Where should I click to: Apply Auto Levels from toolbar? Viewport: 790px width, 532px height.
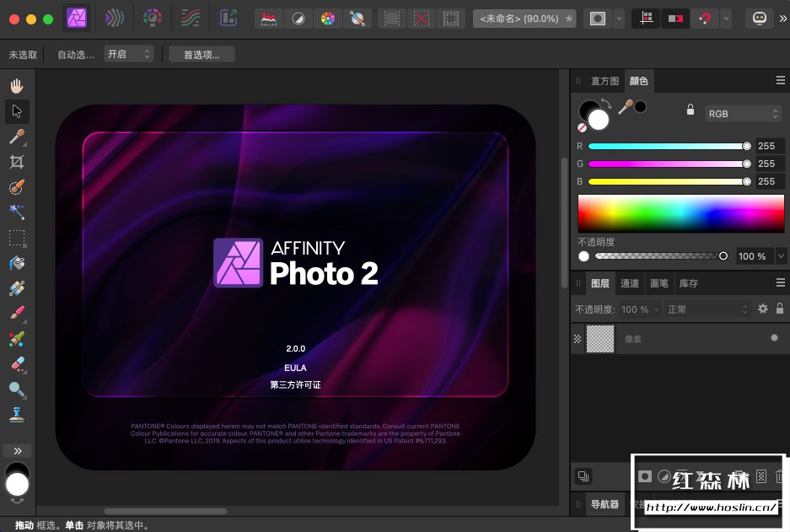pyautogui.click(x=269, y=19)
